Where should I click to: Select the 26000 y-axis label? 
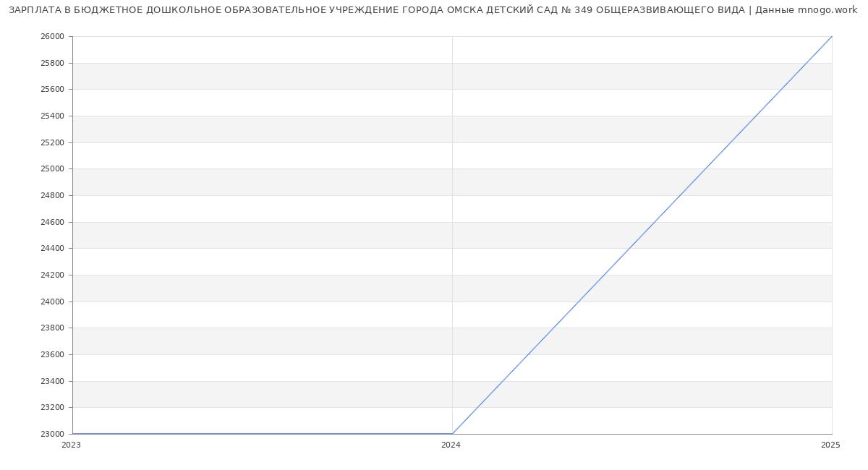52,37
